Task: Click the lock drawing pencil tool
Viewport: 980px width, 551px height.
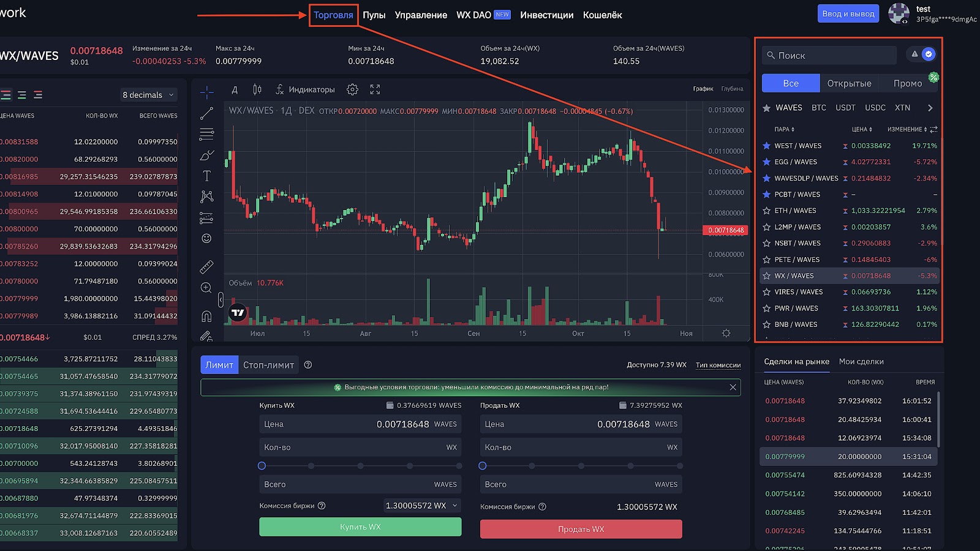Action: 207,335
